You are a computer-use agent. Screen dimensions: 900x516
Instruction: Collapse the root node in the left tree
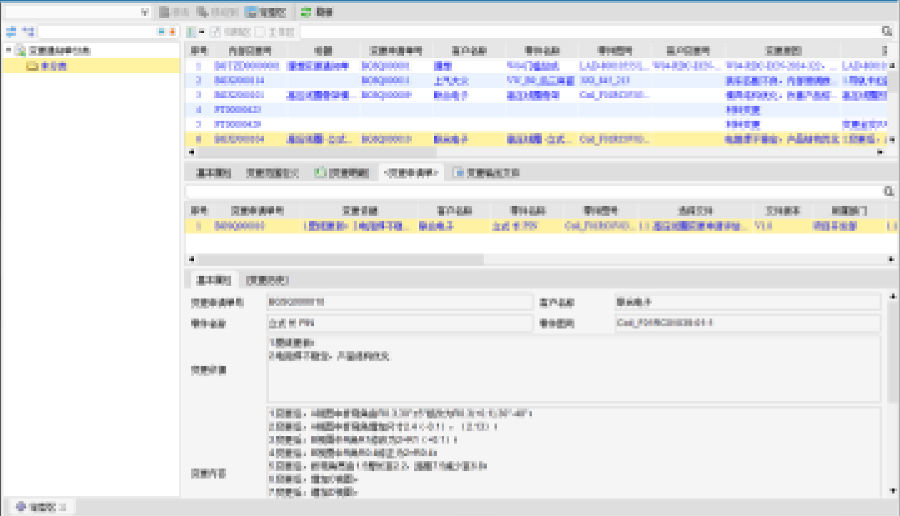click(x=9, y=49)
